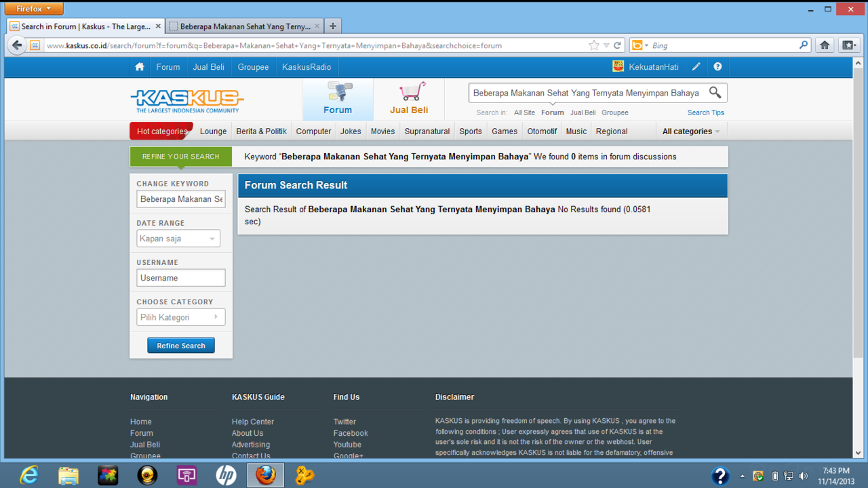Click the Refine Search button

point(181,346)
